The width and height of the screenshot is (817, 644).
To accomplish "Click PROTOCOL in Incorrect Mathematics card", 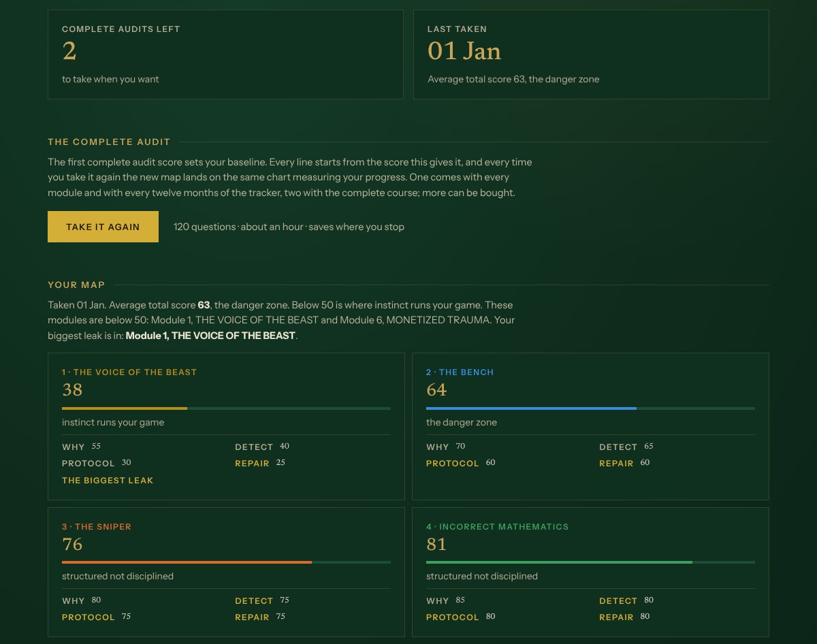I will (453, 617).
